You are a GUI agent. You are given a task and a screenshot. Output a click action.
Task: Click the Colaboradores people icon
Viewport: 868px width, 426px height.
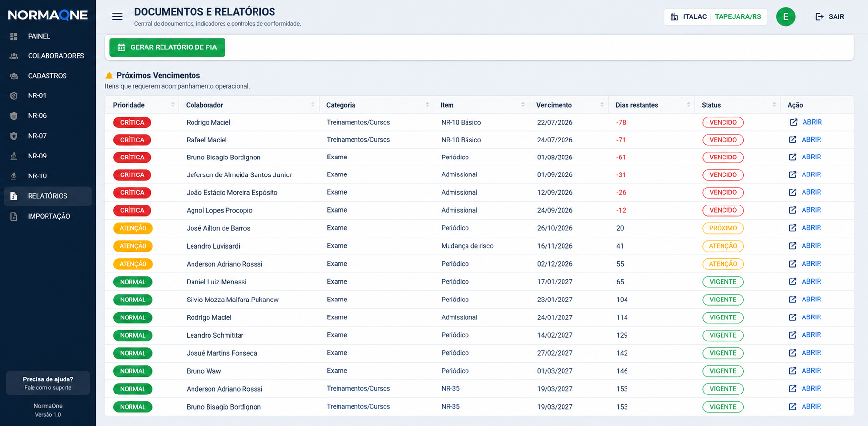tap(14, 56)
